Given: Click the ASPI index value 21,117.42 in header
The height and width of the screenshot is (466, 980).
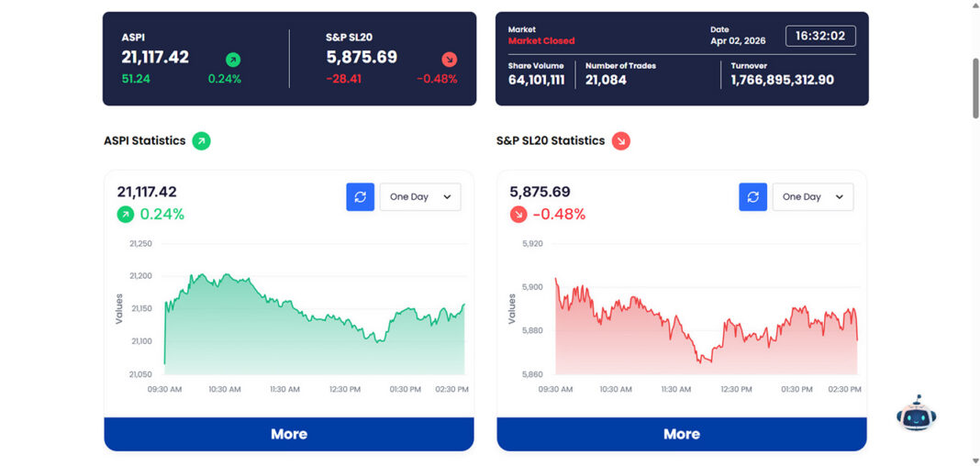Looking at the screenshot, I should [x=155, y=57].
